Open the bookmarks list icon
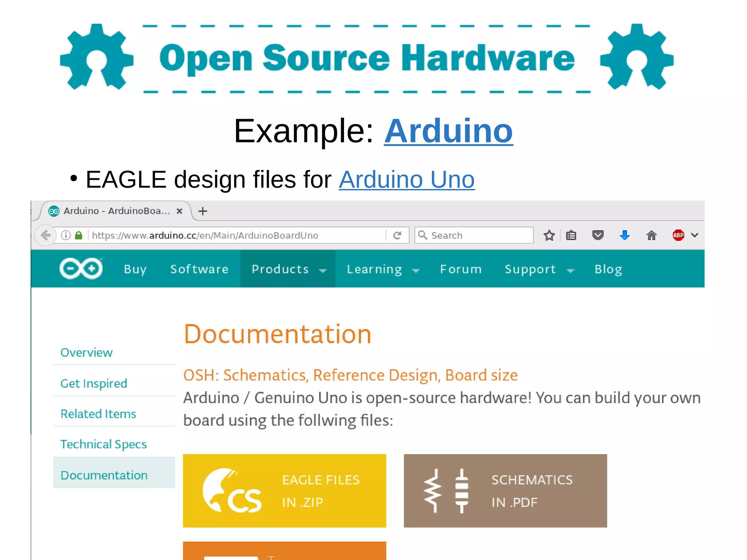This screenshot has width=747, height=560. pyautogui.click(x=571, y=235)
